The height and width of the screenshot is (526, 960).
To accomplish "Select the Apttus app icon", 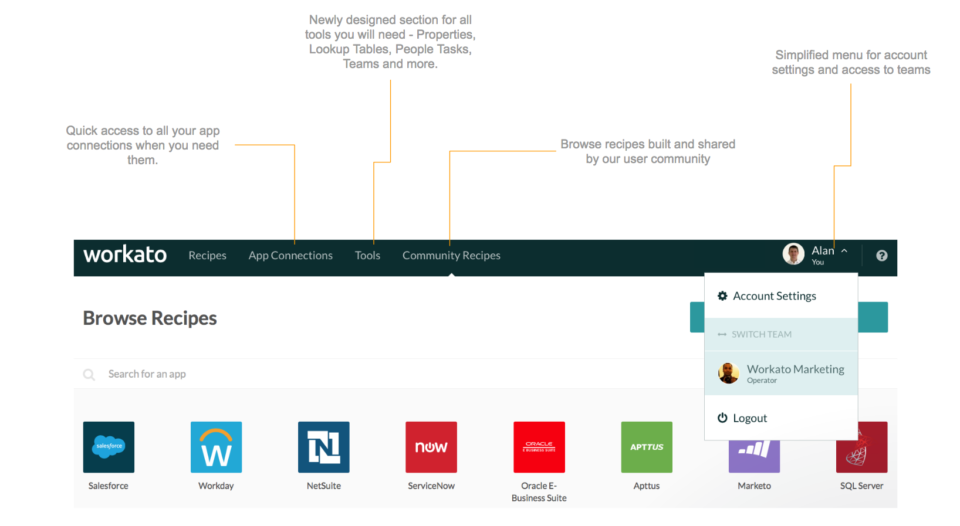I will coord(647,447).
